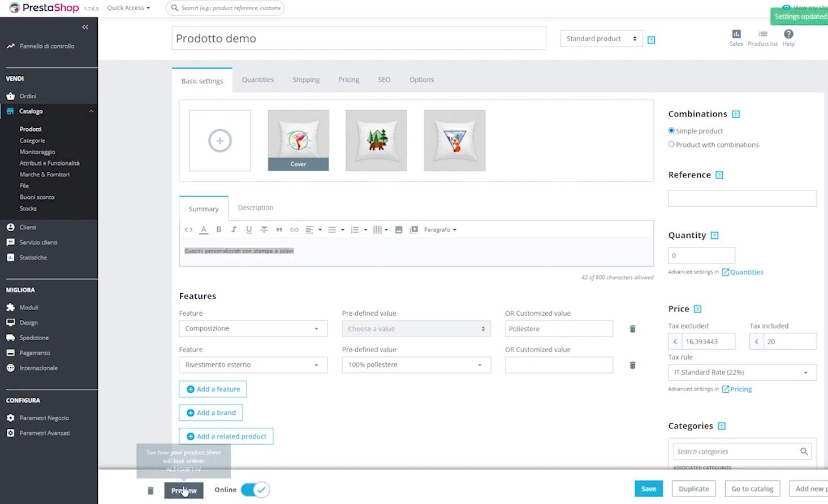Select the Simple product radio button

[671, 131]
